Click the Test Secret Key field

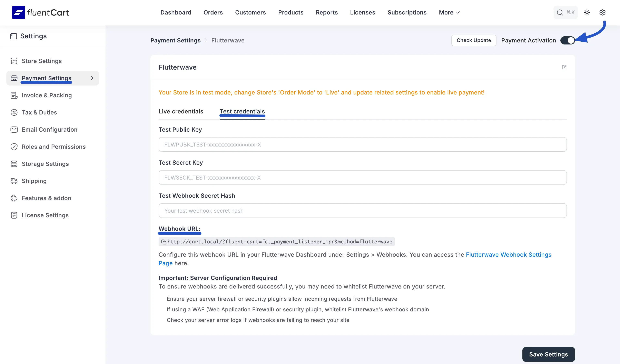pos(362,178)
